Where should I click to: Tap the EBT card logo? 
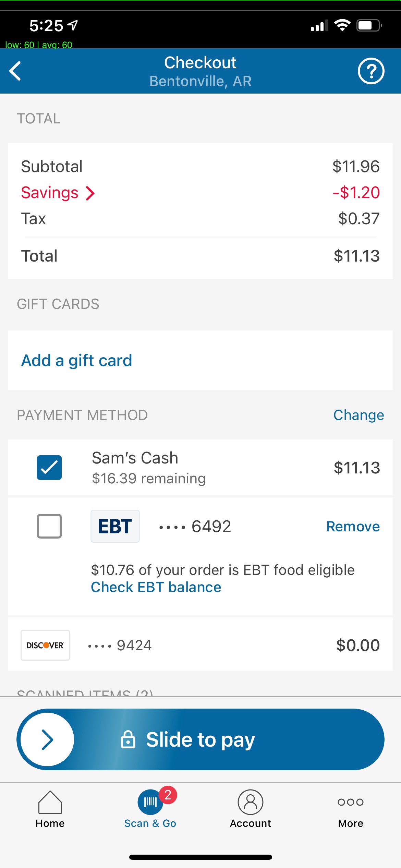[115, 526]
